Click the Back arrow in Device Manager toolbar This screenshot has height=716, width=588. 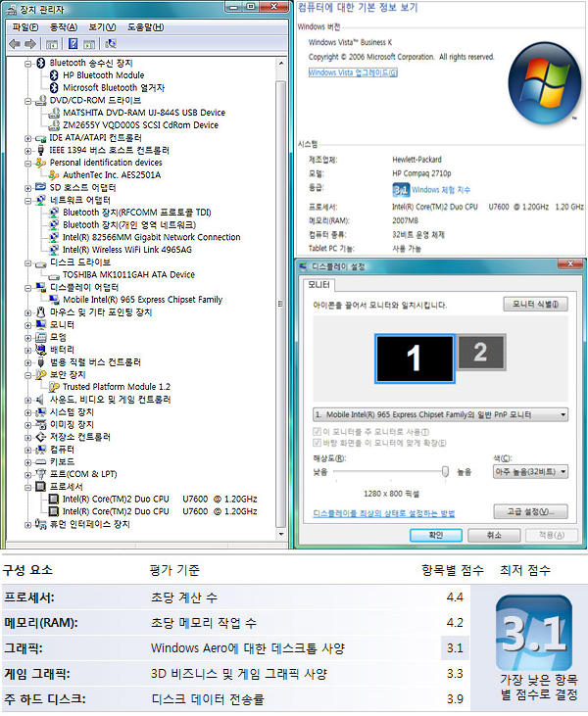tap(14, 44)
